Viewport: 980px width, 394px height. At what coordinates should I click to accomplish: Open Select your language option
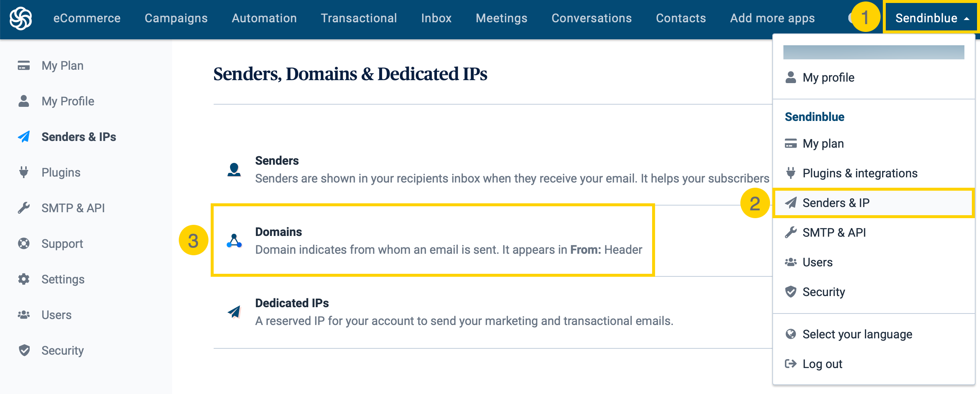(857, 334)
